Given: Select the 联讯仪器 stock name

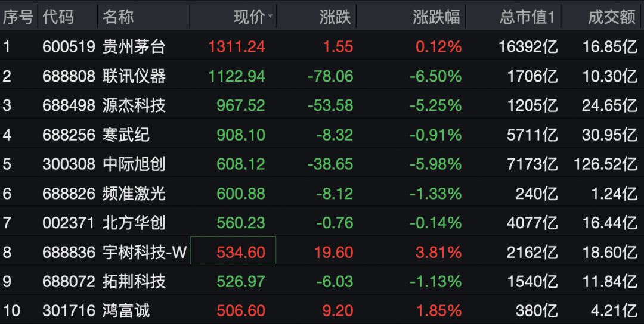Looking at the screenshot, I should (134, 76).
